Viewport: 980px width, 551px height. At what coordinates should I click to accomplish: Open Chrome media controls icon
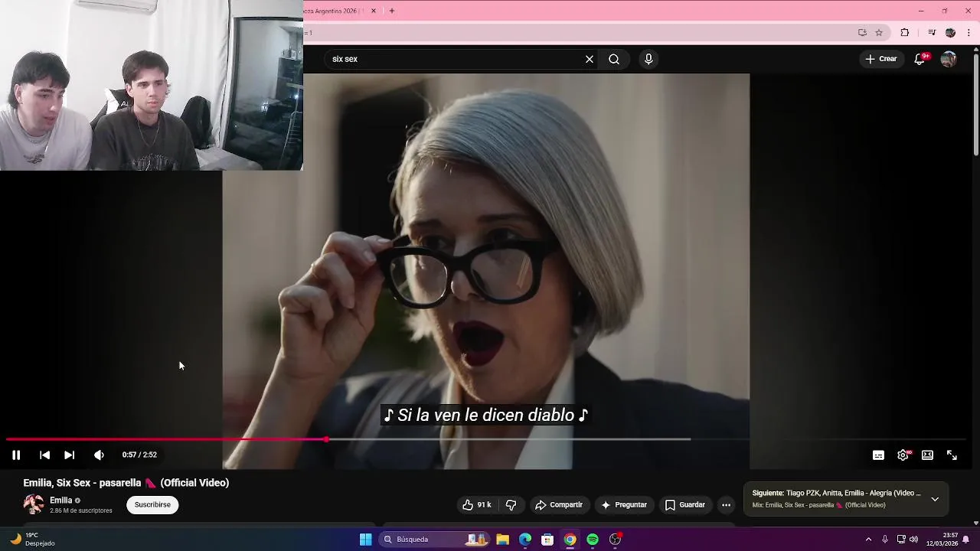(x=932, y=32)
